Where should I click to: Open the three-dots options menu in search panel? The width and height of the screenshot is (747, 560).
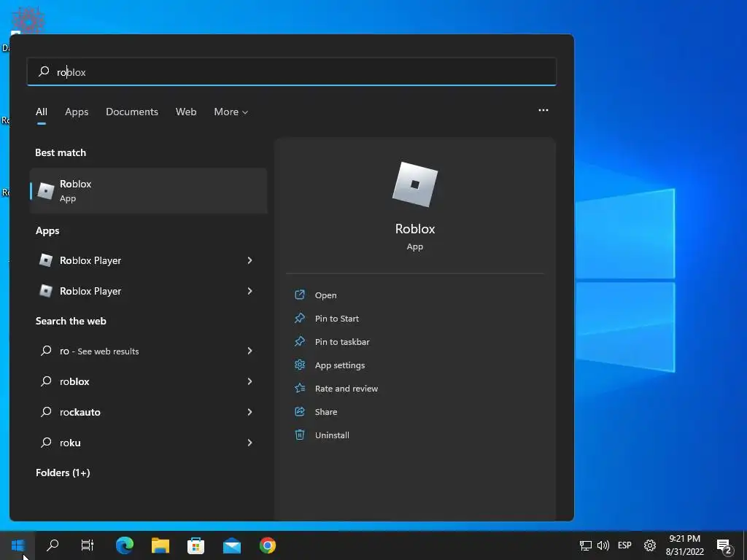(x=543, y=110)
